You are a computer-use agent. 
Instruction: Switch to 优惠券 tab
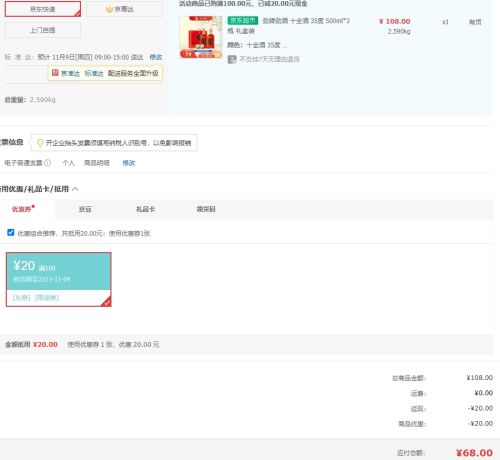pyautogui.click(x=23, y=209)
